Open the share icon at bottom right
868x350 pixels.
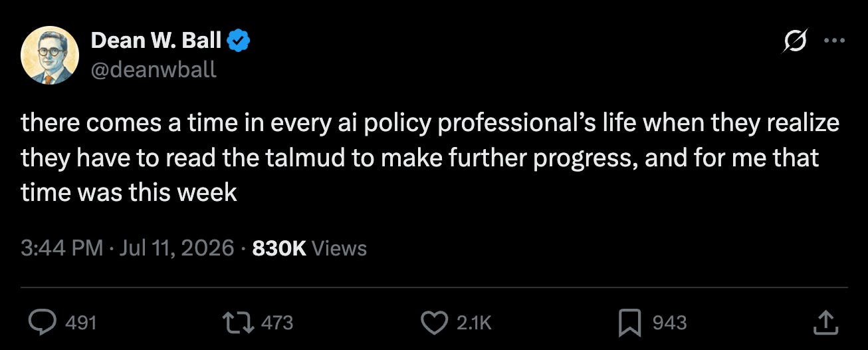click(x=824, y=323)
